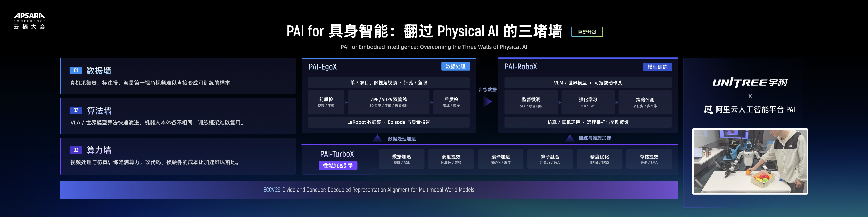868x217 pixels.
Task: Click the English subtitle 'PAI for Embodied Intelligence'
Action: [x=434, y=47]
